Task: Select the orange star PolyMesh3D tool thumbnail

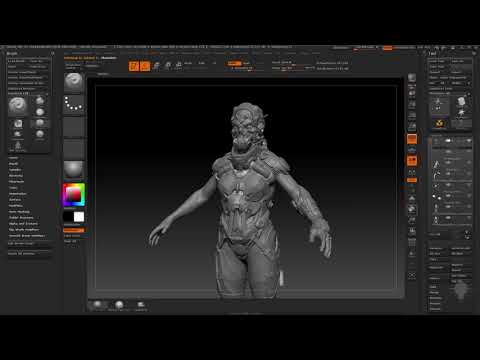Action: tap(439, 124)
